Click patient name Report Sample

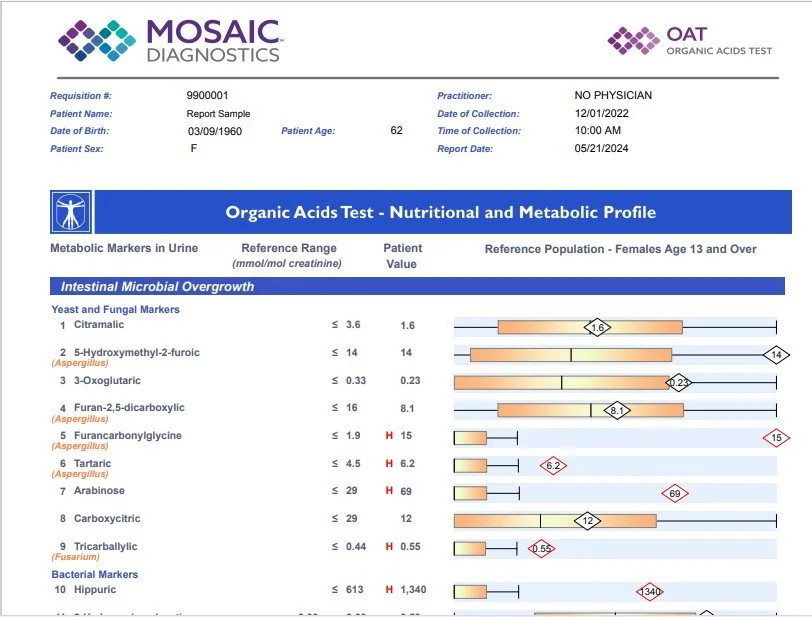pos(219,114)
